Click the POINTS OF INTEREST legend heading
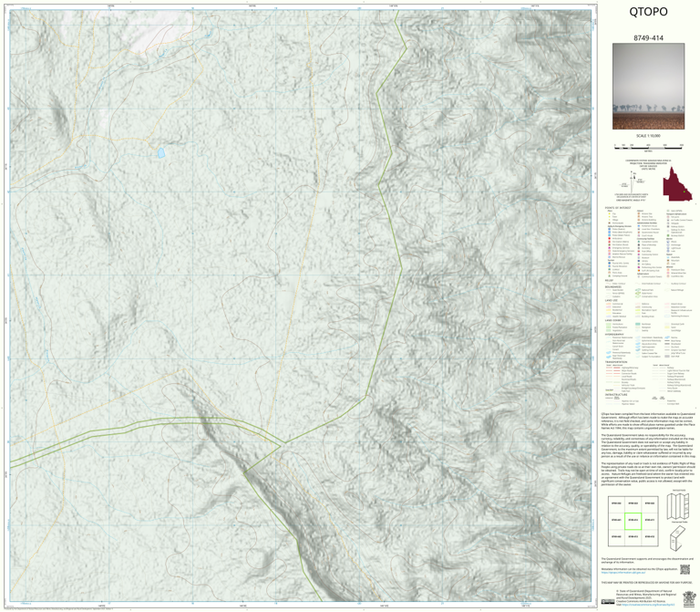This screenshot has height=612, width=700. tap(618, 208)
